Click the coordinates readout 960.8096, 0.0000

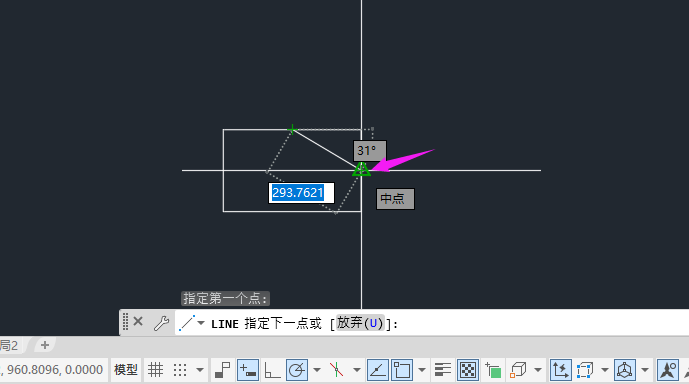[x=54, y=370]
